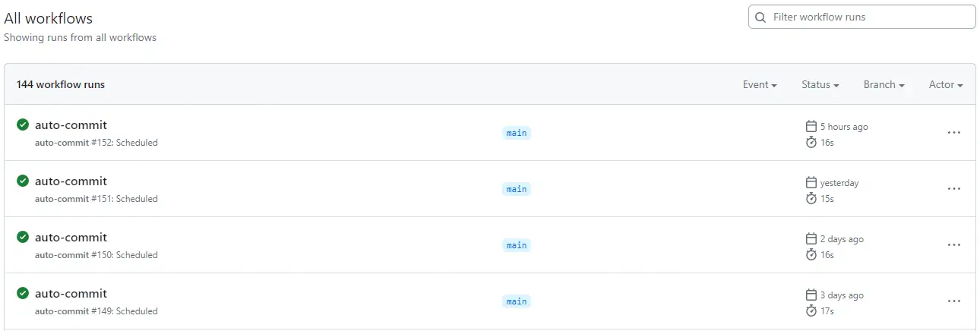
Task: Open auto-commit run #152 title link
Action: pyautogui.click(x=71, y=125)
